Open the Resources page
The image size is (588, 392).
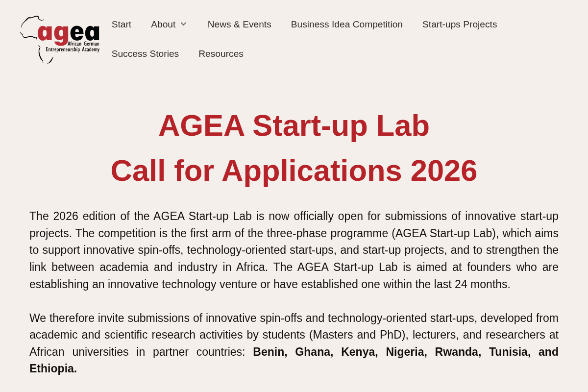click(x=220, y=53)
